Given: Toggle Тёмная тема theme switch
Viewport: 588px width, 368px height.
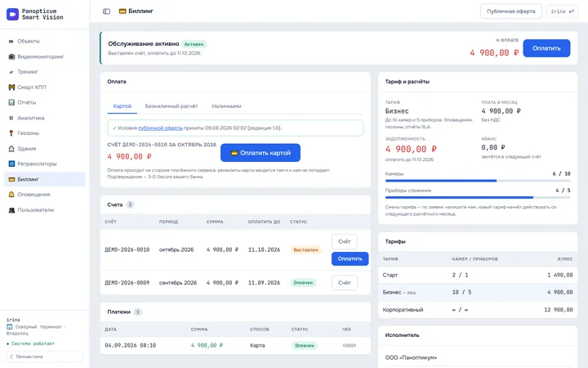Looking at the screenshot, I should (45, 357).
